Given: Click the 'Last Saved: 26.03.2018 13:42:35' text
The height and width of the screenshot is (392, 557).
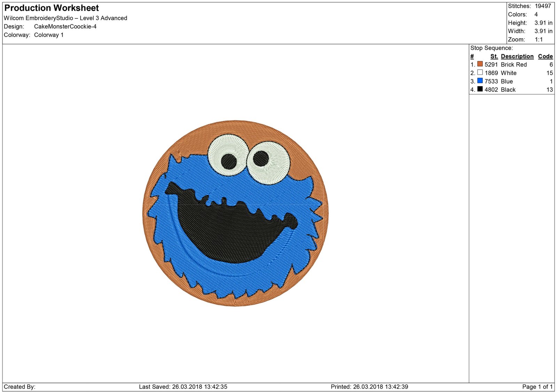Looking at the screenshot, I should coord(183,387).
